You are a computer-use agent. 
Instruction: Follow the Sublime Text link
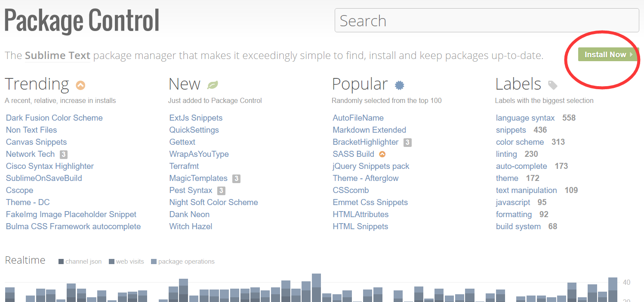click(58, 56)
